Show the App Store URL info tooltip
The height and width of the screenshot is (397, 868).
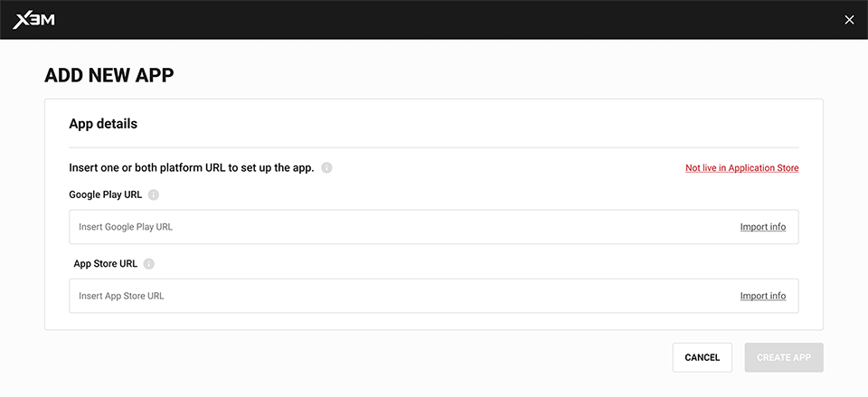point(148,264)
